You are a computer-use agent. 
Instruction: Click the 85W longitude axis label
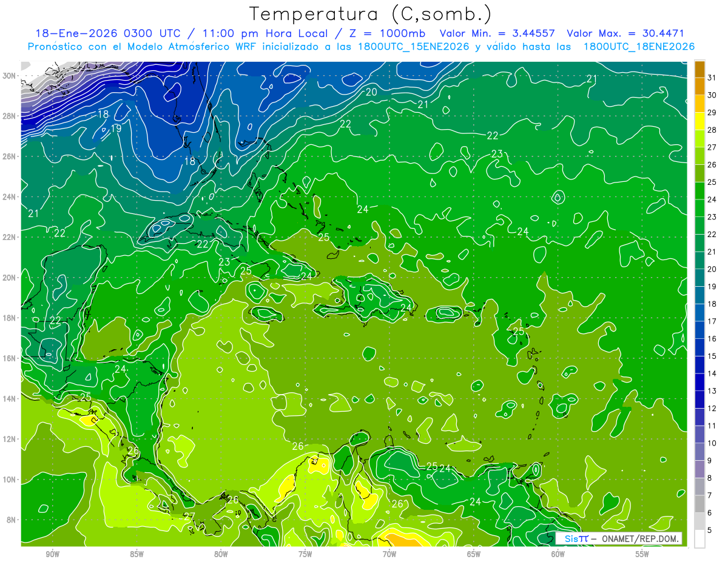tap(136, 554)
